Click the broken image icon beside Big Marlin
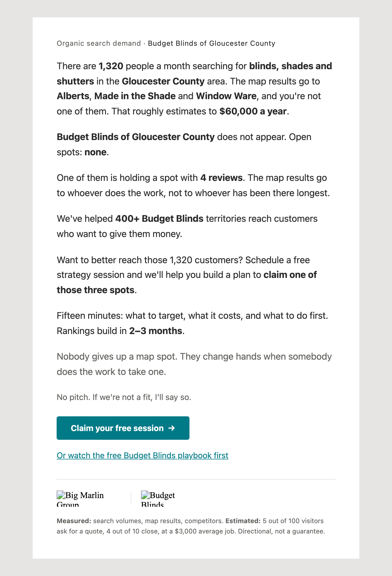Image resolution: width=392 pixels, height=576 pixels. click(61, 495)
